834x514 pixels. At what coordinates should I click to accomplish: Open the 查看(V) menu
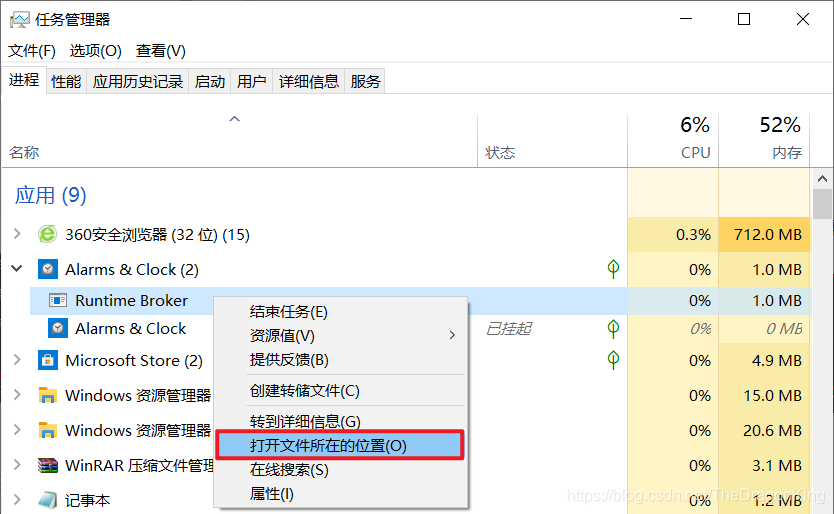[x=161, y=51]
